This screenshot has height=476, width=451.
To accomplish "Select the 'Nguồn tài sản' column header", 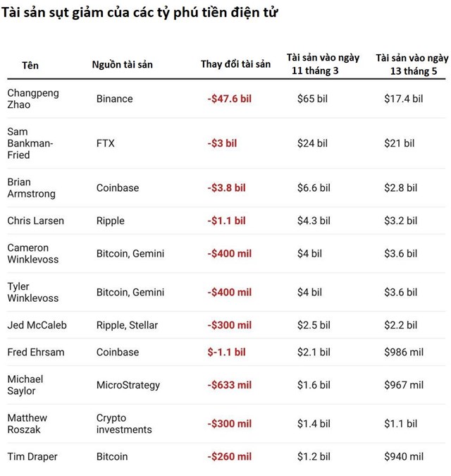I will [122, 65].
